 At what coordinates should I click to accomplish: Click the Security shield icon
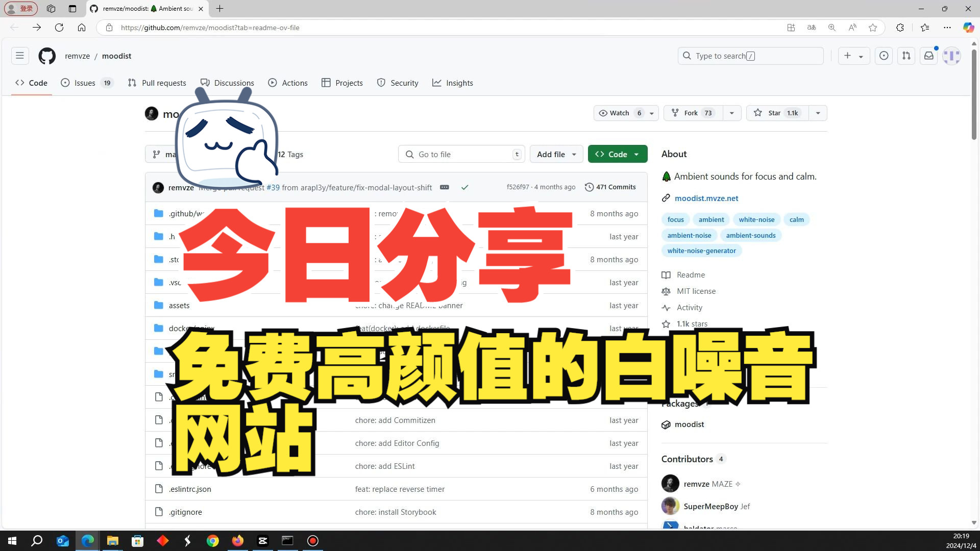(x=381, y=82)
